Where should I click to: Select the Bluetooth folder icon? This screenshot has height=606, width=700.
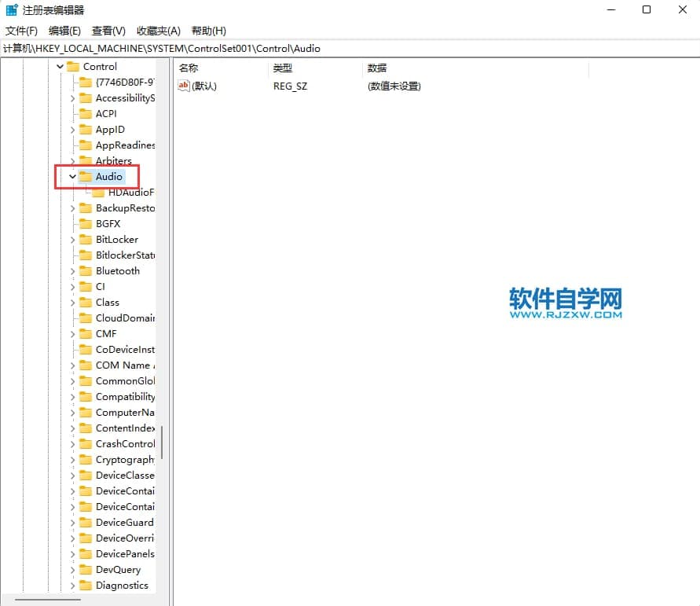pos(86,271)
